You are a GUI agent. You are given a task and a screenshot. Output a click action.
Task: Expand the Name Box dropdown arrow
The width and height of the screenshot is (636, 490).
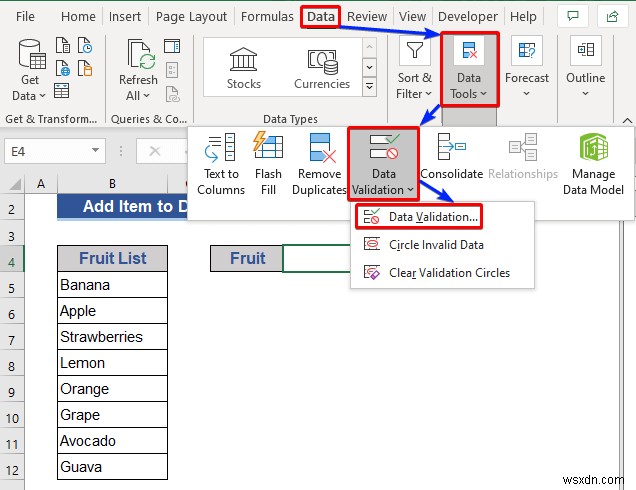click(95, 150)
